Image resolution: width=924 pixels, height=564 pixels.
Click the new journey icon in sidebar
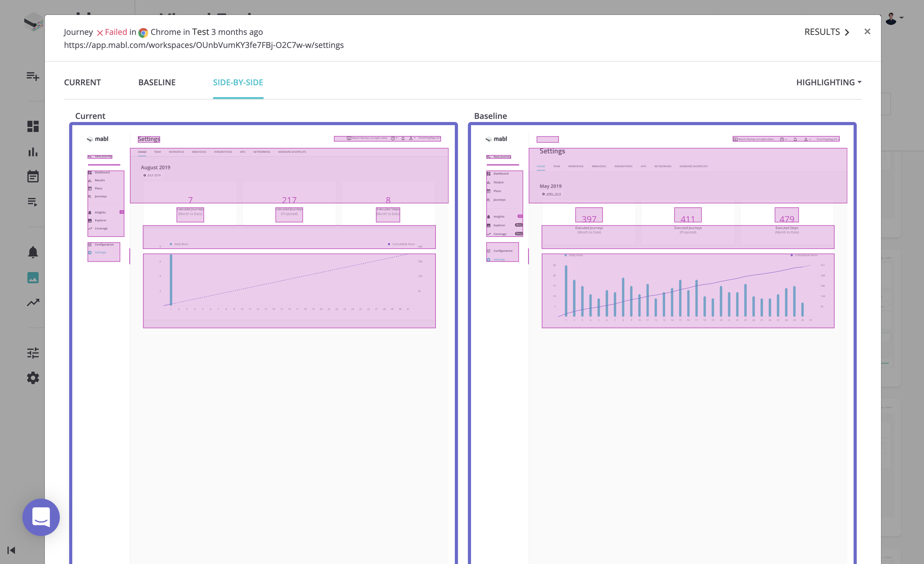[x=33, y=77]
